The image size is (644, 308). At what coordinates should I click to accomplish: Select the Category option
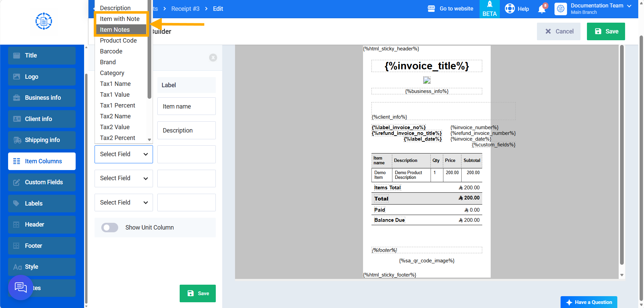pos(121,73)
